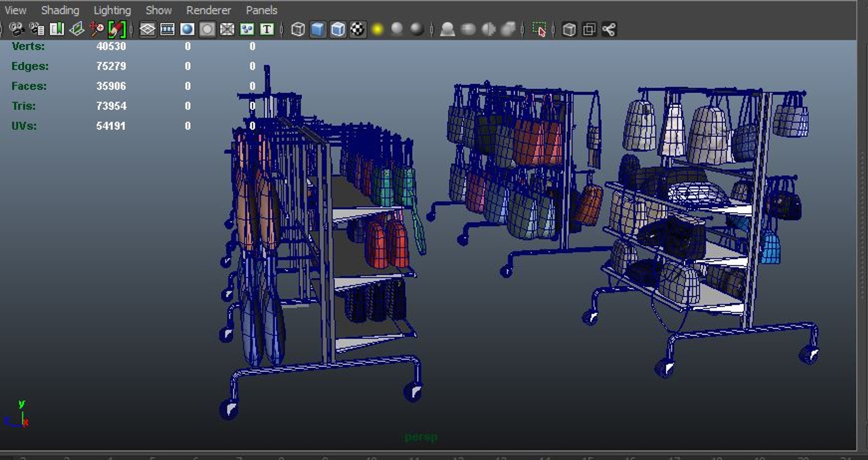Toggle the Safe Action icon

coord(247,29)
